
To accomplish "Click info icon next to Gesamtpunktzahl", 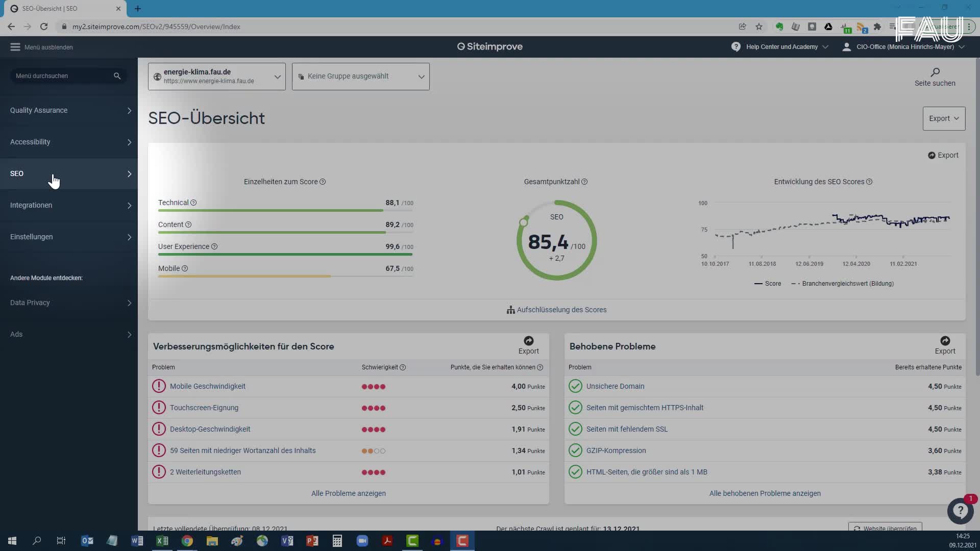I will [584, 182].
